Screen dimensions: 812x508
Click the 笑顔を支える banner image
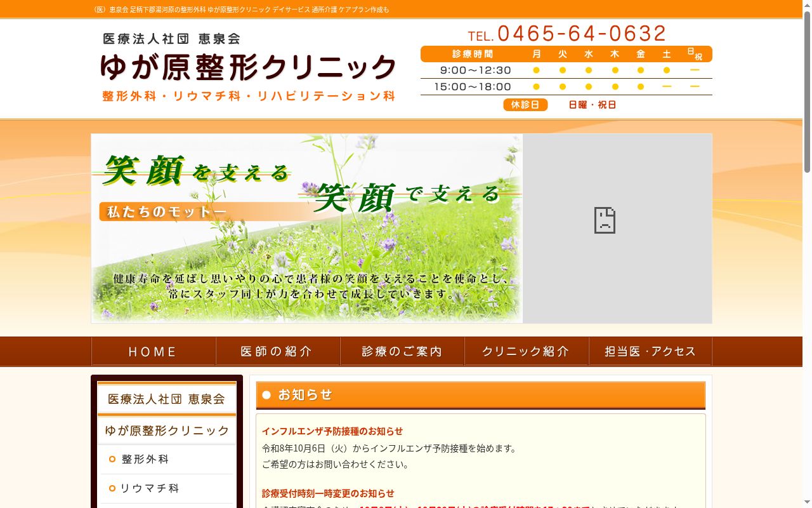pos(307,229)
